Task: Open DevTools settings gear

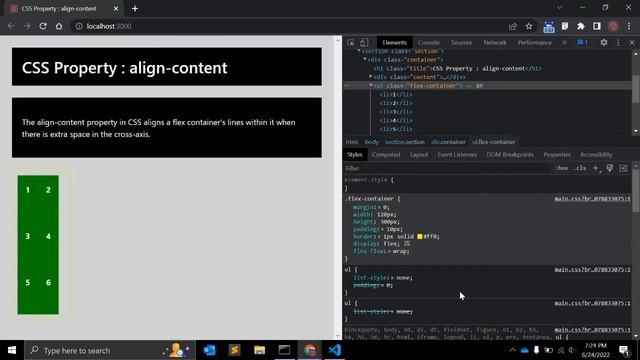Action: (x=604, y=42)
